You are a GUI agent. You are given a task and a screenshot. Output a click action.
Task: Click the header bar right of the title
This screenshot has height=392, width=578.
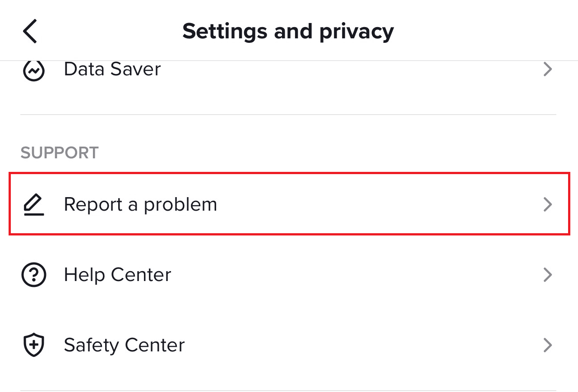(487, 31)
